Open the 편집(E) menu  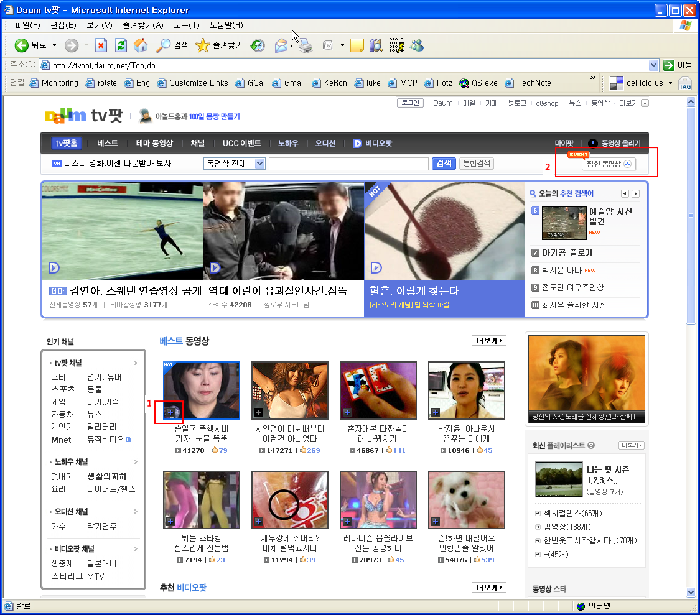(x=63, y=25)
